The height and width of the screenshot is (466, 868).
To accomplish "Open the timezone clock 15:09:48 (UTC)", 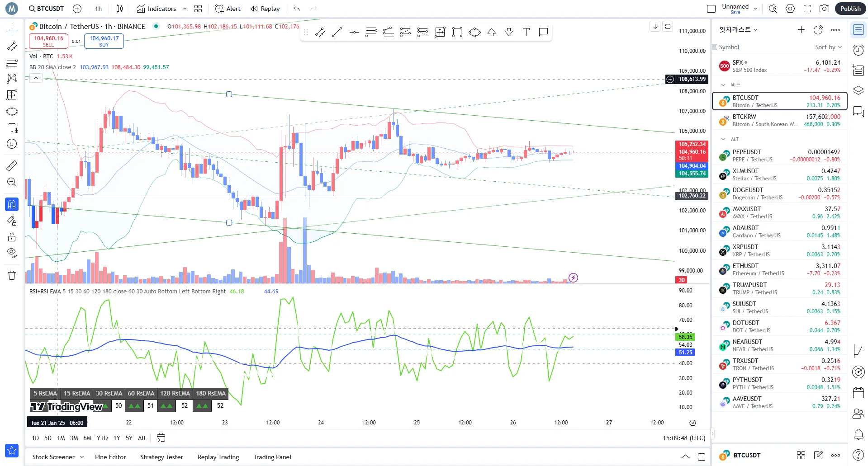I will (x=684, y=438).
